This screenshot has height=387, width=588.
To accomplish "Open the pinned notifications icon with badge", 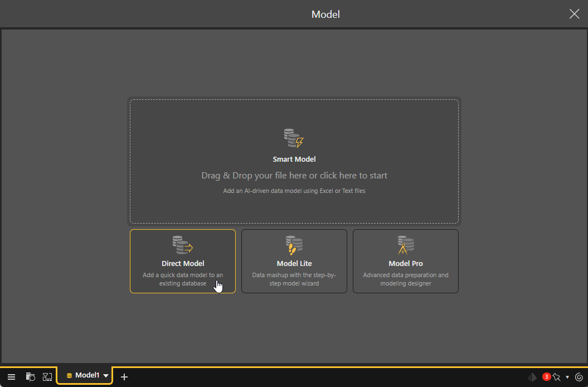I will pos(556,377).
